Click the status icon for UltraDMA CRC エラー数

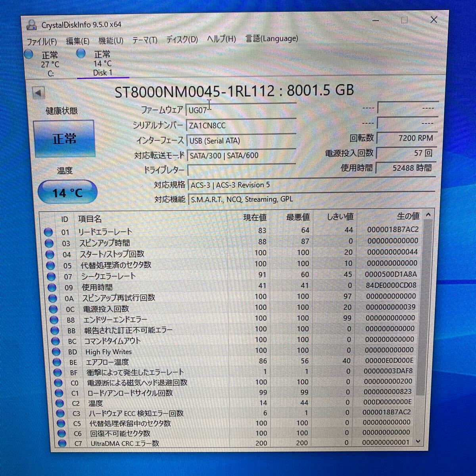click(62, 443)
